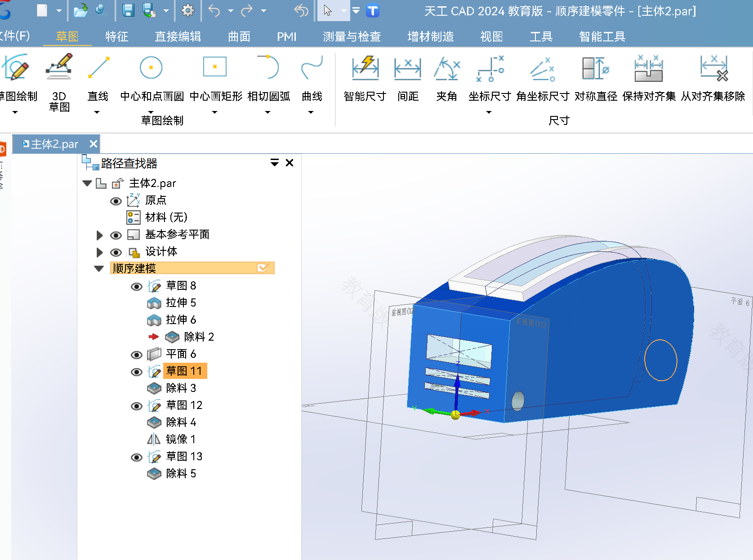Screen dimensions: 753x560
Task: Create a new document from toolbar
Action: pos(42,10)
